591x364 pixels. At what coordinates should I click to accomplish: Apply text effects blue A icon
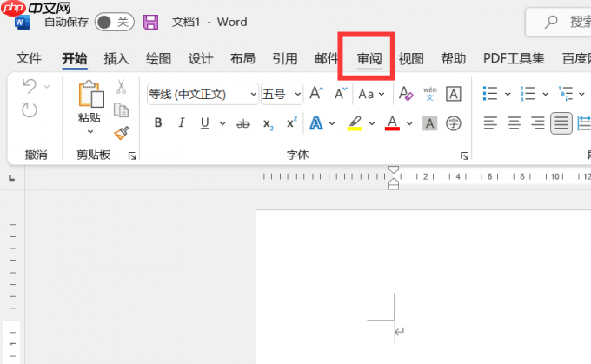[315, 123]
